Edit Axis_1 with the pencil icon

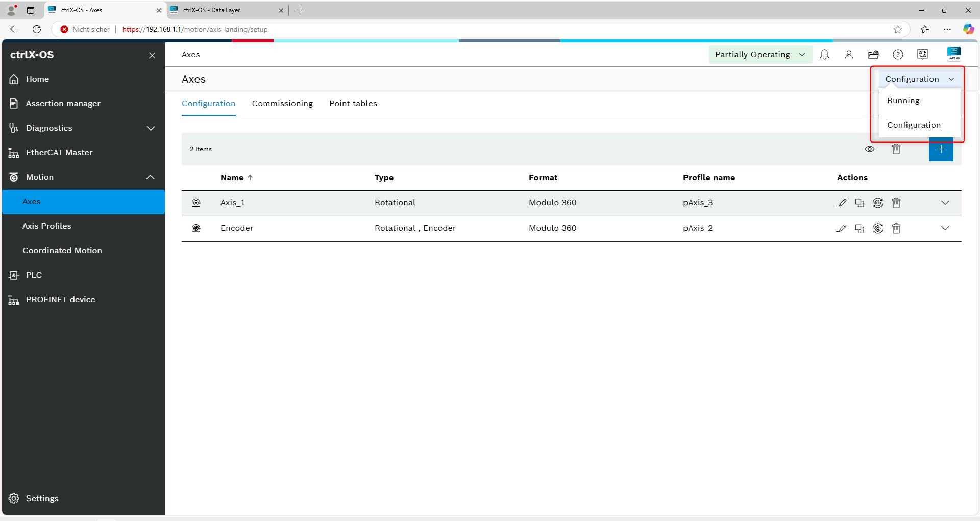click(841, 203)
